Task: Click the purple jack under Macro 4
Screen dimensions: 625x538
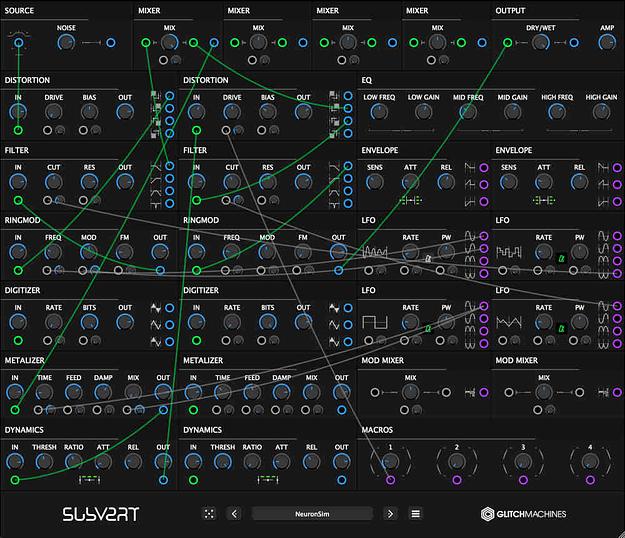Action: click(x=590, y=480)
